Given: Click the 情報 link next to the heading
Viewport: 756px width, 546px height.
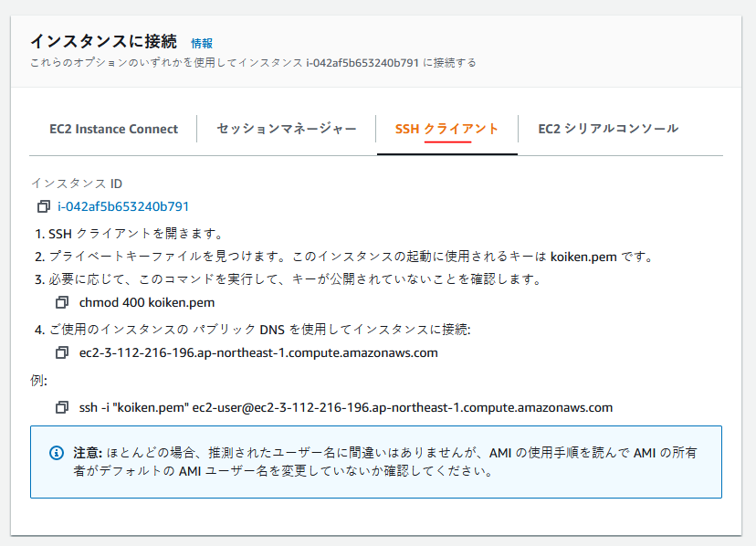Looking at the screenshot, I should click(203, 43).
